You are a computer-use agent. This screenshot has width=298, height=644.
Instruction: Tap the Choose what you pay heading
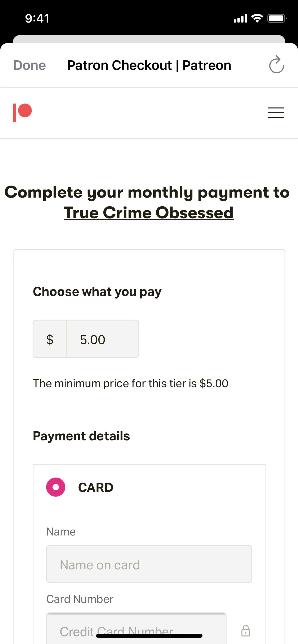pyautogui.click(x=97, y=292)
